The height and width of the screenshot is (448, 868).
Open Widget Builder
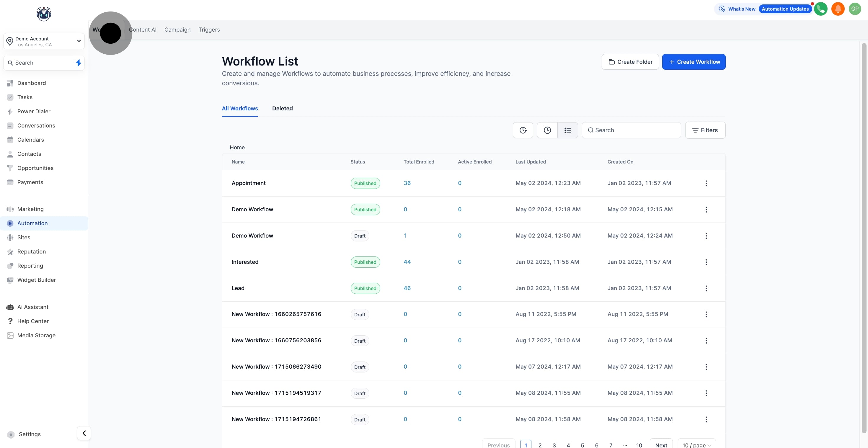[x=36, y=279]
